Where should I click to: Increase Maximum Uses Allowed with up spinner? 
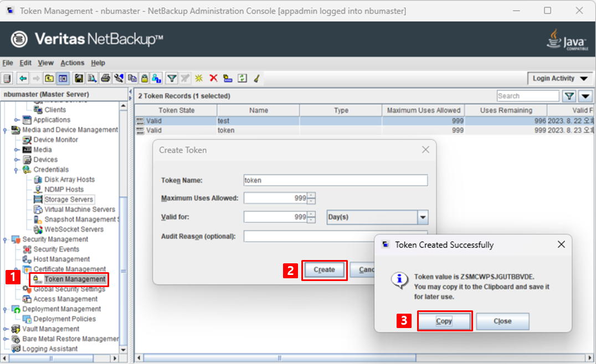[311, 195]
